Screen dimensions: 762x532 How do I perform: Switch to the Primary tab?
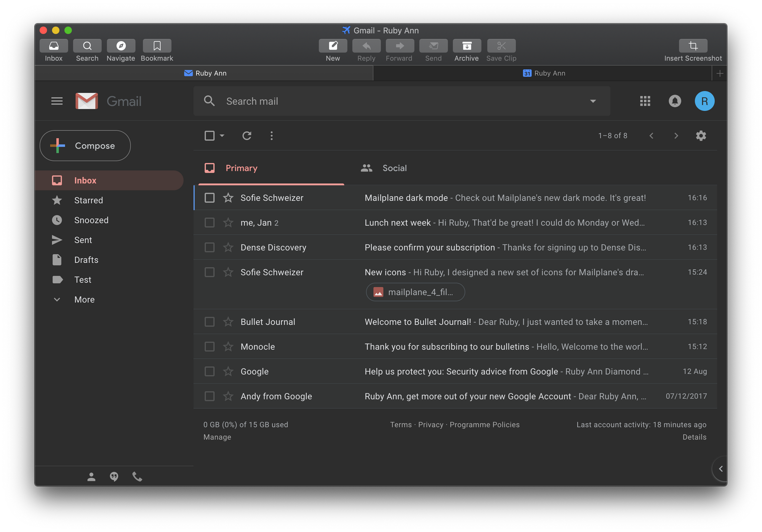pos(271,168)
